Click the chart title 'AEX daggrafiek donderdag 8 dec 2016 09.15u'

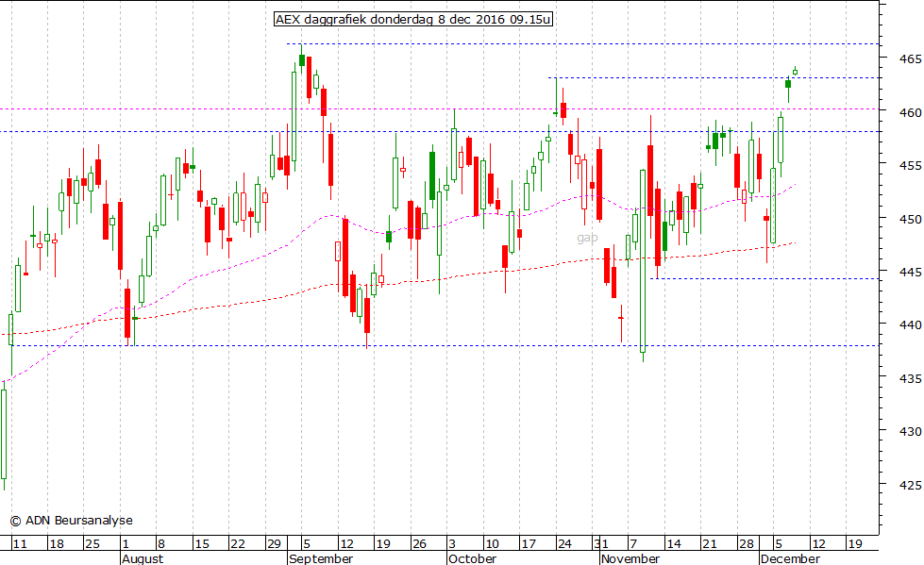click(413, 20)
